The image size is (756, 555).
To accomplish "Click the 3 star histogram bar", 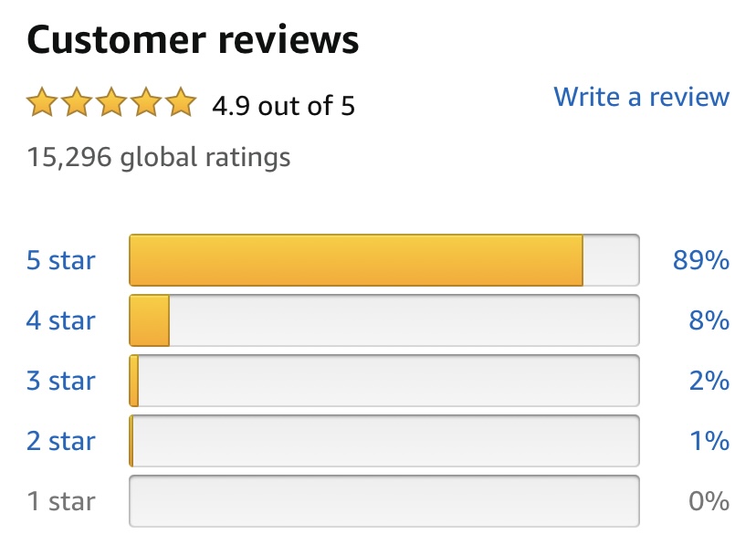I will [384, 381].
